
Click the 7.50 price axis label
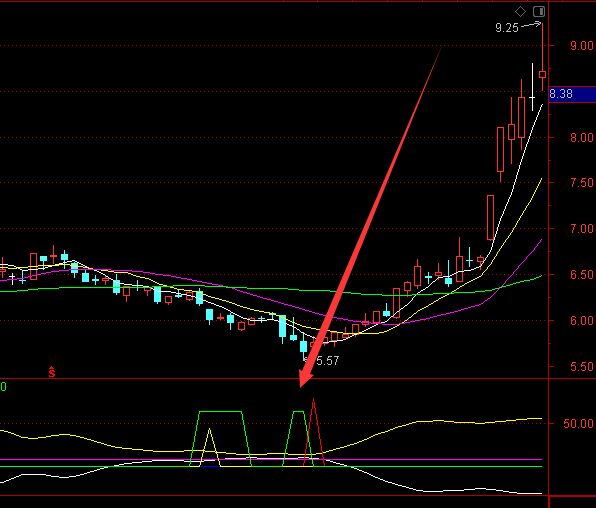(x=582, y=183)
